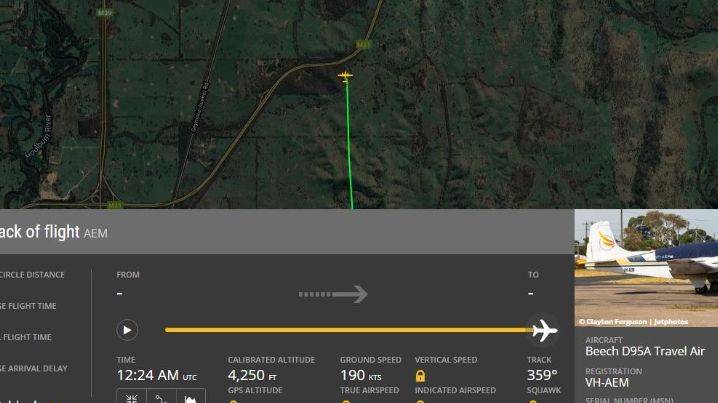
Task: Click the VH-AEM registration text
Action: tap(607, 382)
